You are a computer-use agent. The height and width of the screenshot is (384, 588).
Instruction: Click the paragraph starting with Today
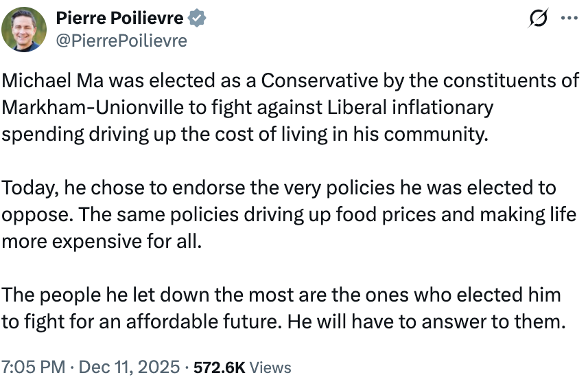pos(288,214)
